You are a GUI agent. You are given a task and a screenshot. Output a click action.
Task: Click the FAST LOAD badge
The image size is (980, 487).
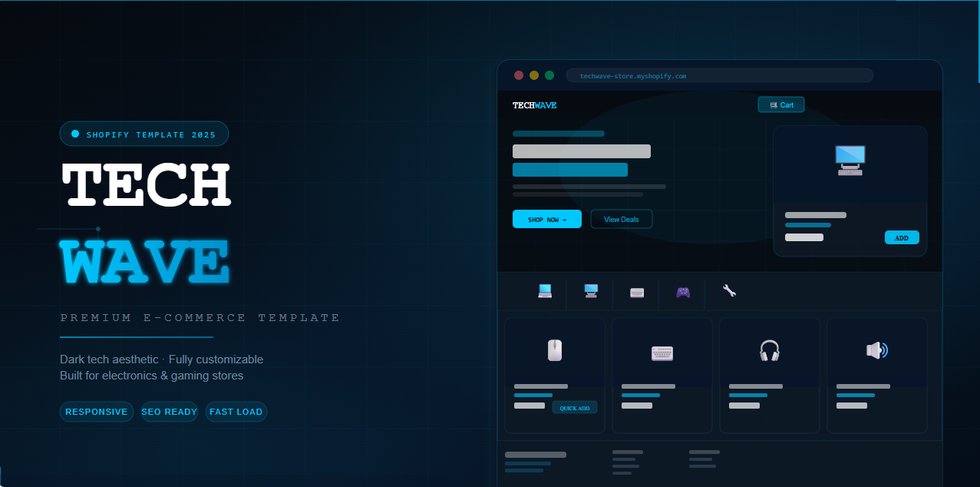tap(236, 412)
